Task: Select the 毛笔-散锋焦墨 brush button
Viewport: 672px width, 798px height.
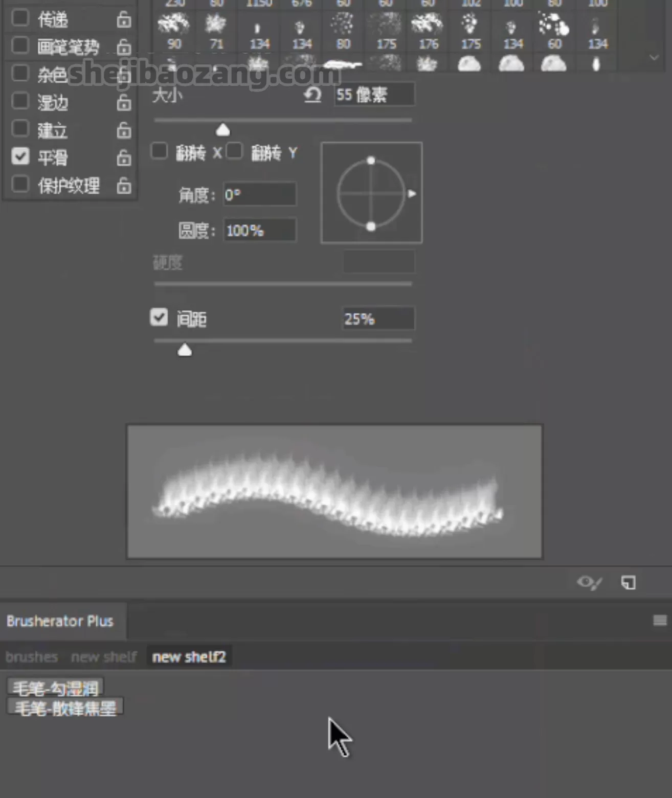Action: 65,708
